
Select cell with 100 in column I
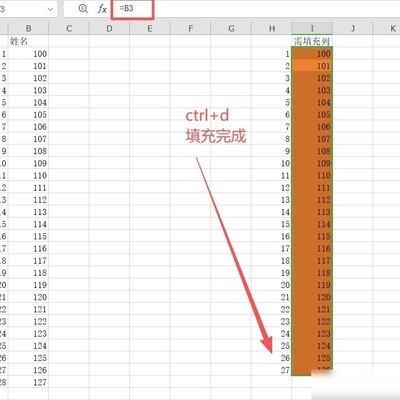[x=312, y=54]
